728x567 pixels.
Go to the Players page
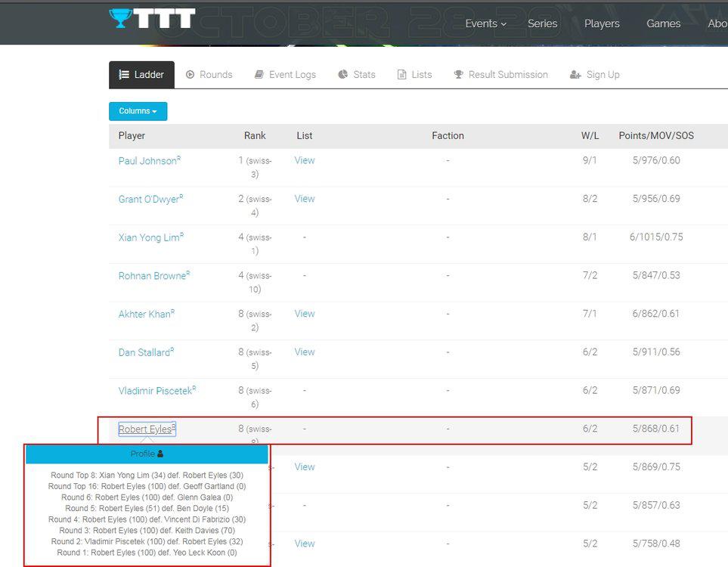(x=601, y=23)
